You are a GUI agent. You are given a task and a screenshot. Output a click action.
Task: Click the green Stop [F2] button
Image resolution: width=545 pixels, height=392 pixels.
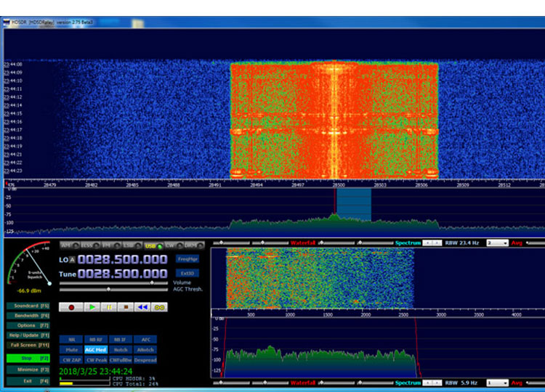click(28, 358)
